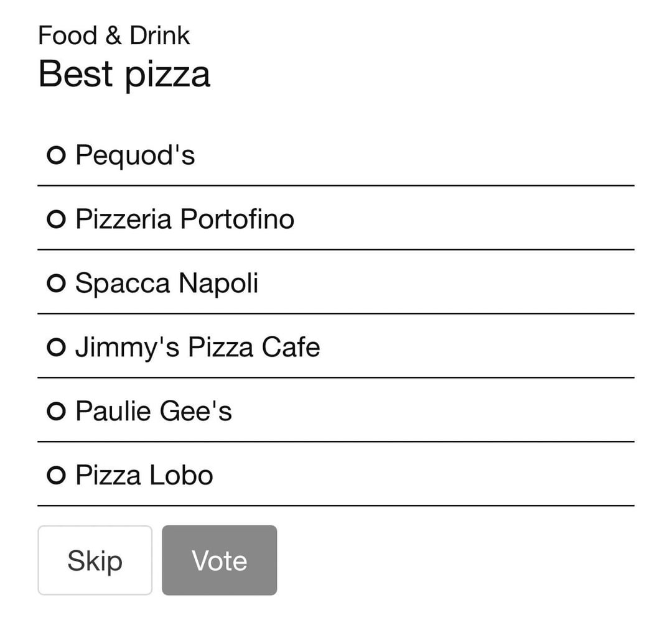Pick the Spacca Napoli radio button
672x623 pixels.
click(56, 284)
